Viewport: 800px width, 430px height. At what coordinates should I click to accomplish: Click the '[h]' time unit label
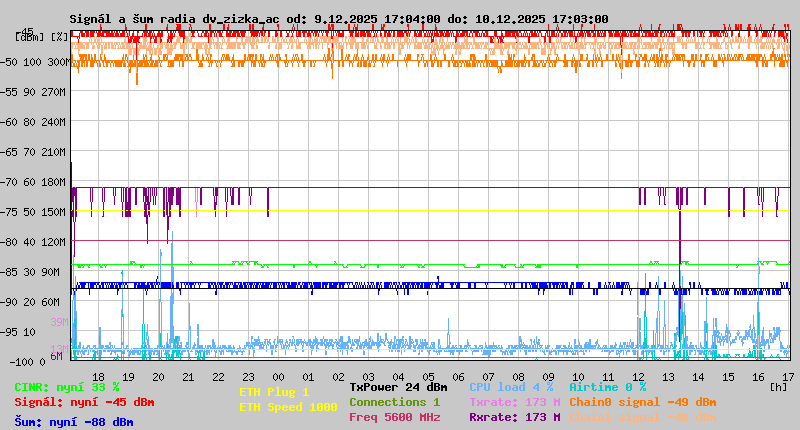coord(779,387)
